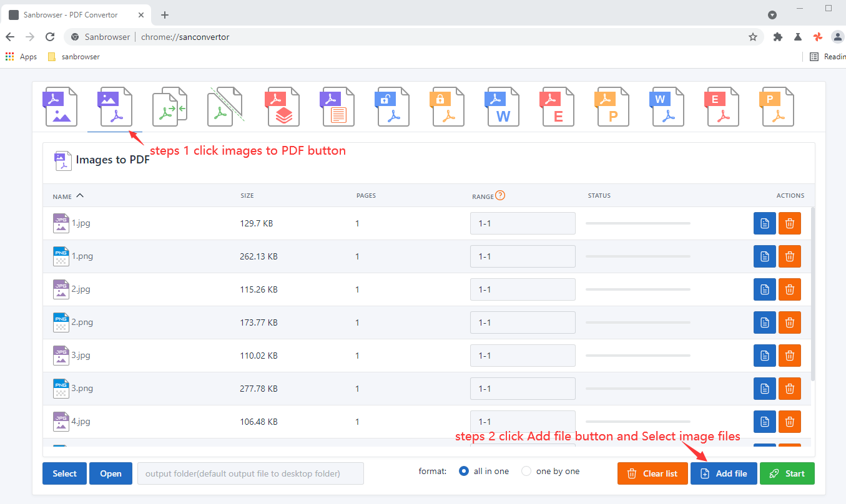
Task: Open the range field for 1.jpg
Action: coord(523,223)
